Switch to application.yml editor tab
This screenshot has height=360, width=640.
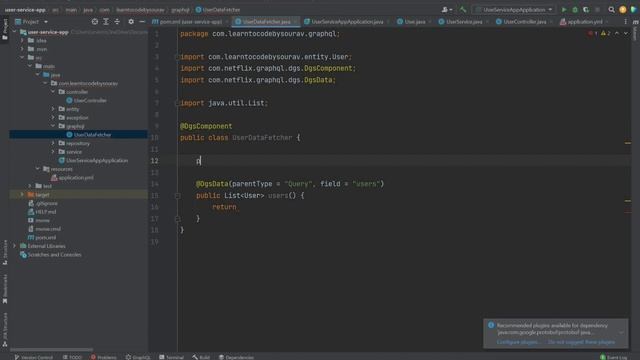tap(584, 22)
